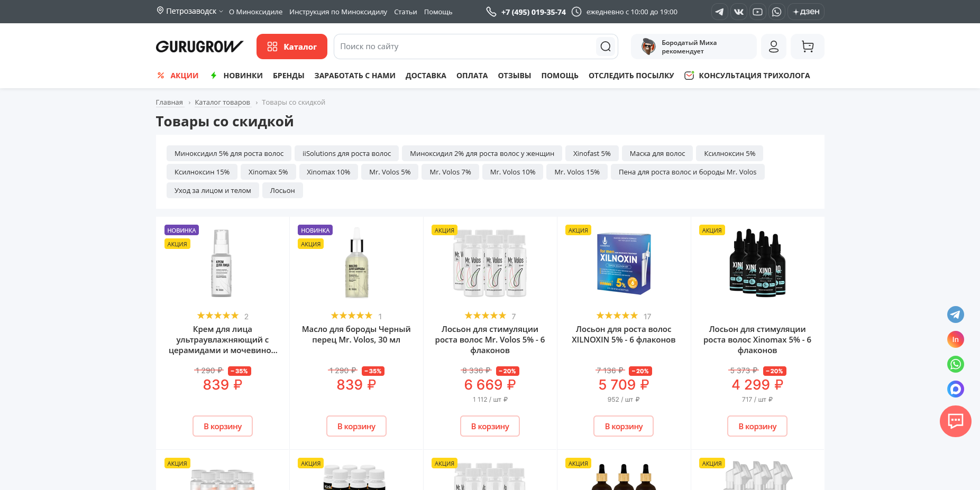Open the ДОСТАВКА menu item
Viewport: 980px width, 490px height.
click(426, 76)
